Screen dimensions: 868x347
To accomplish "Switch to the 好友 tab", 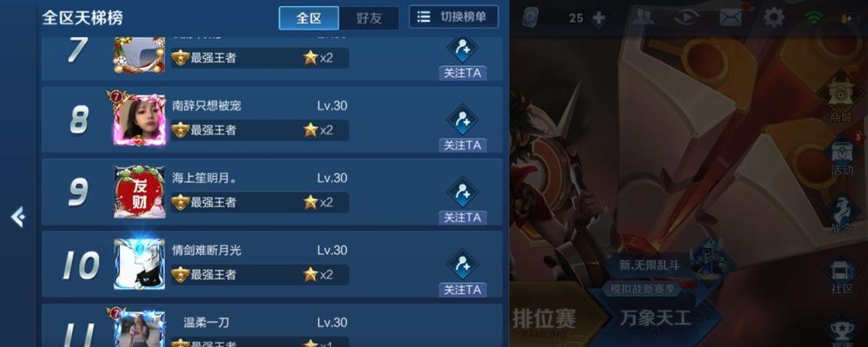I will (369, 18).
